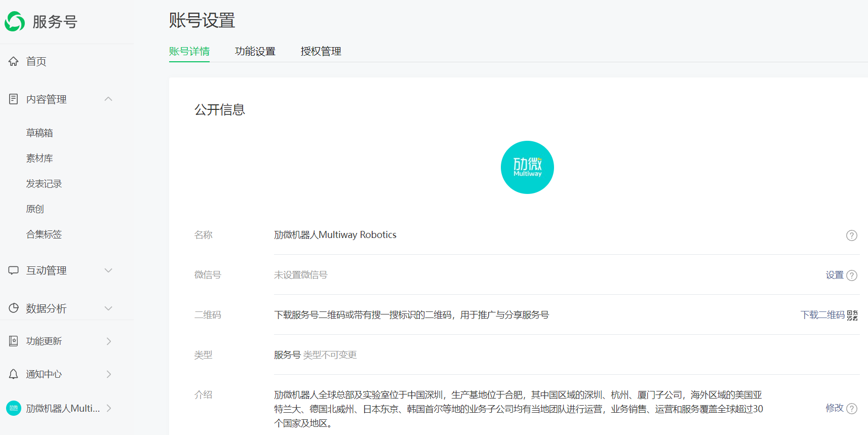The width and height of the screenshot is (868, 435).
Task: Click the 通知中心 menu label
Action: pos(44,374)
